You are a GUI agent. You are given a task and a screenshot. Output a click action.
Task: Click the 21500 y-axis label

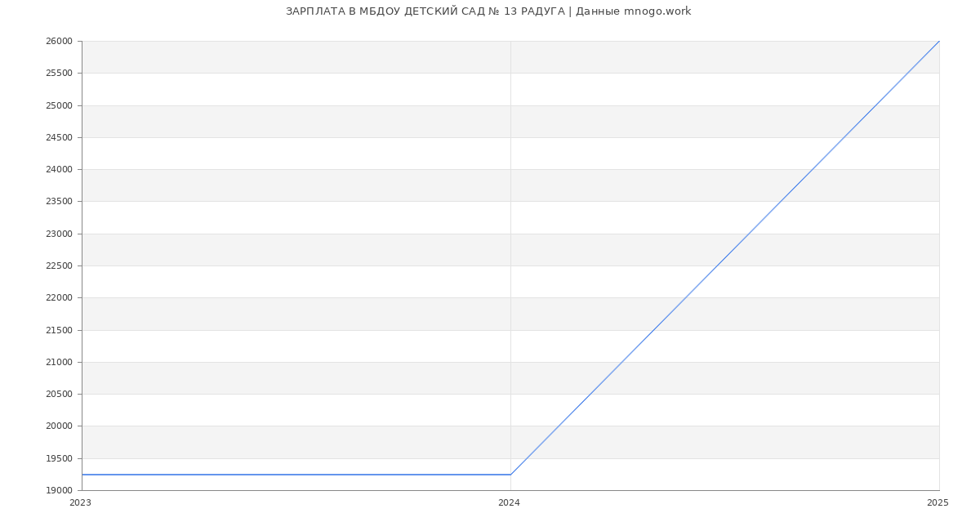pyautogui.click(x=59, y=331)
